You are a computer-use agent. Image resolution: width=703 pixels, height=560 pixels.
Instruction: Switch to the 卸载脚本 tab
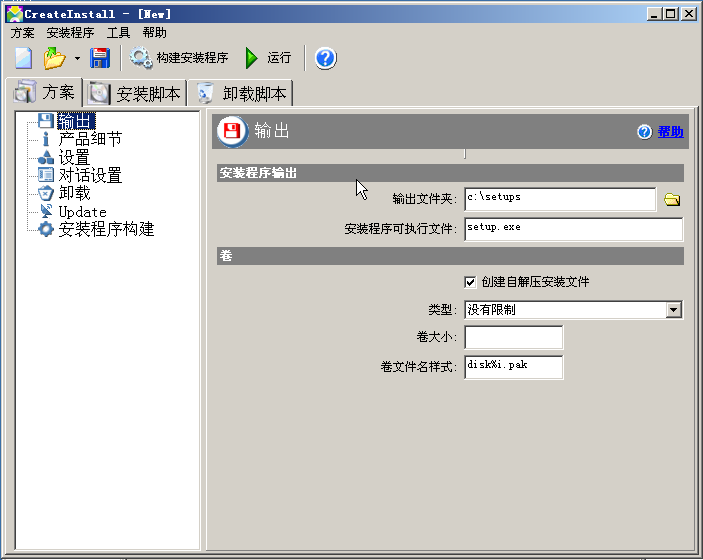tap(241, 94)
